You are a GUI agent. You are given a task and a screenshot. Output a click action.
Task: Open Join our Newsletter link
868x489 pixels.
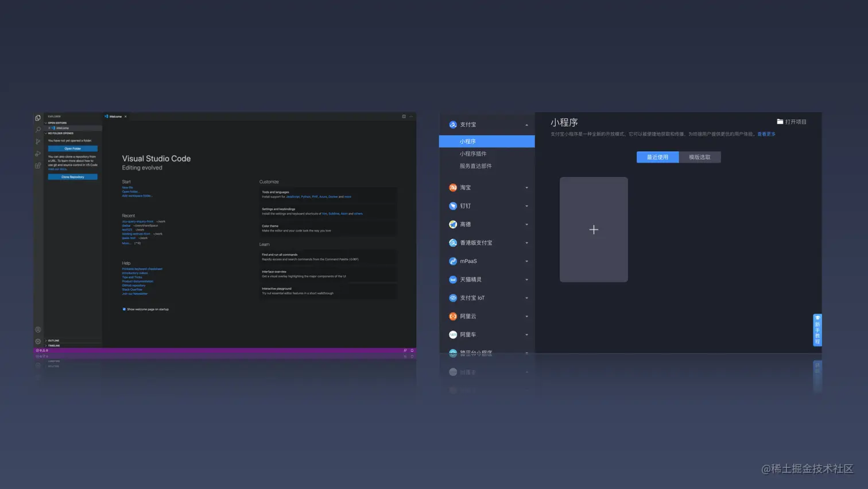135,294
